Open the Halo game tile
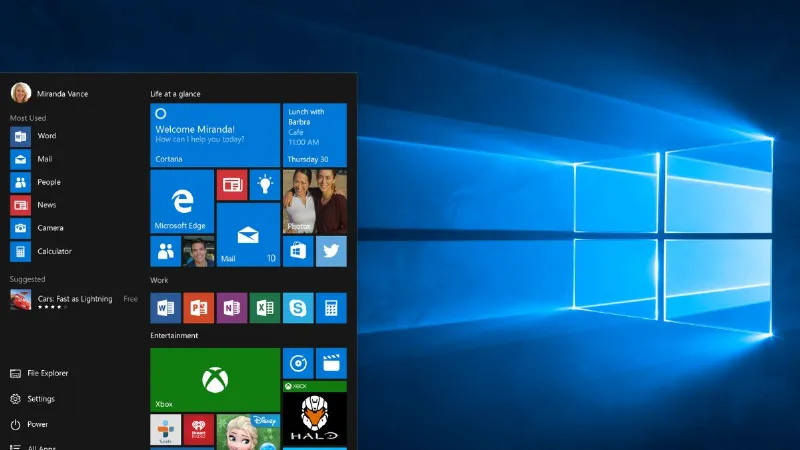The image size is (800, 450). click(x=315, y=413)
